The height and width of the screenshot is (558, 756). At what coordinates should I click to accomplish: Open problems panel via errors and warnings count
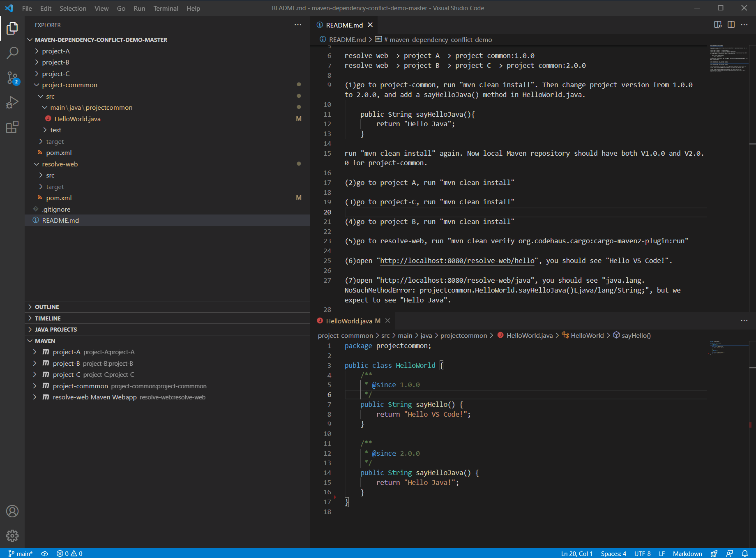point(69,553)
